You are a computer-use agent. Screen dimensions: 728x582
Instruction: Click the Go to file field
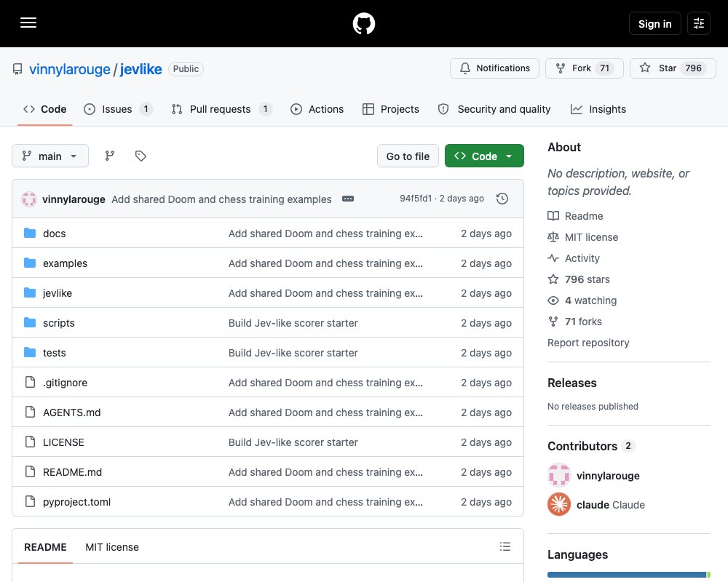tap(408, 156)
